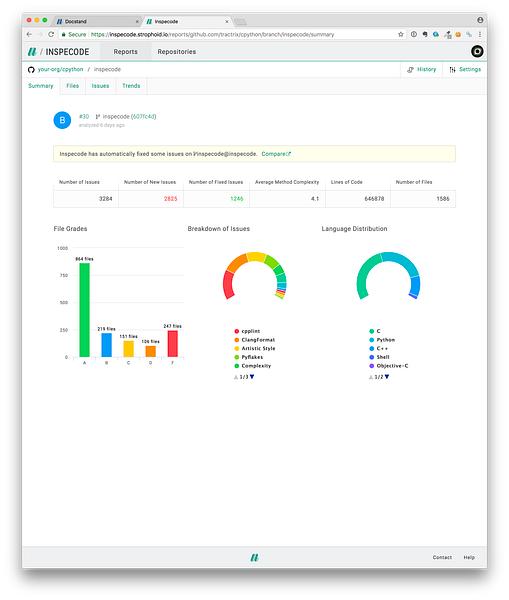
Task: Open a new browser tab
Action: [240, 21]
